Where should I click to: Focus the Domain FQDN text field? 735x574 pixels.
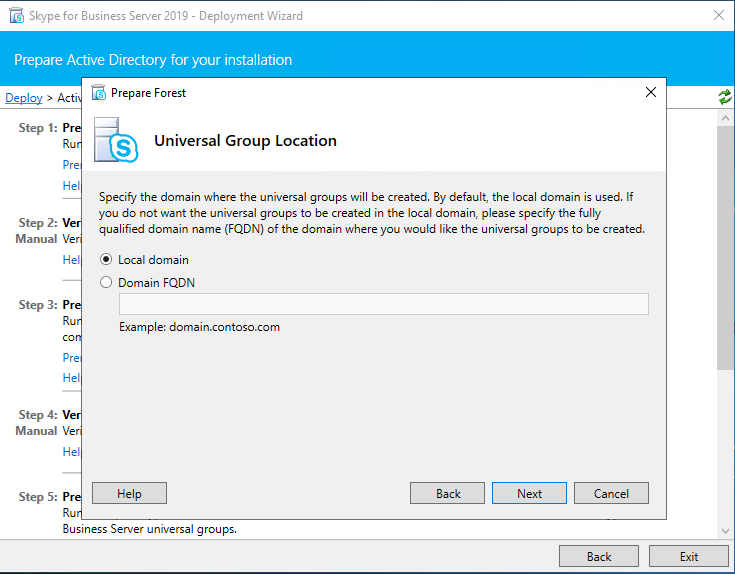click(x=383, y=305)
